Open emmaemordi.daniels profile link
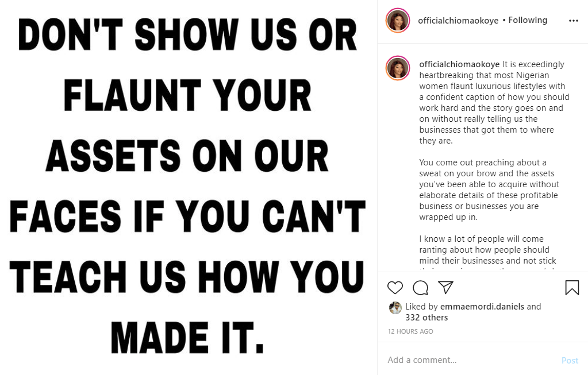Screen dimensions: 588x375 482,307
